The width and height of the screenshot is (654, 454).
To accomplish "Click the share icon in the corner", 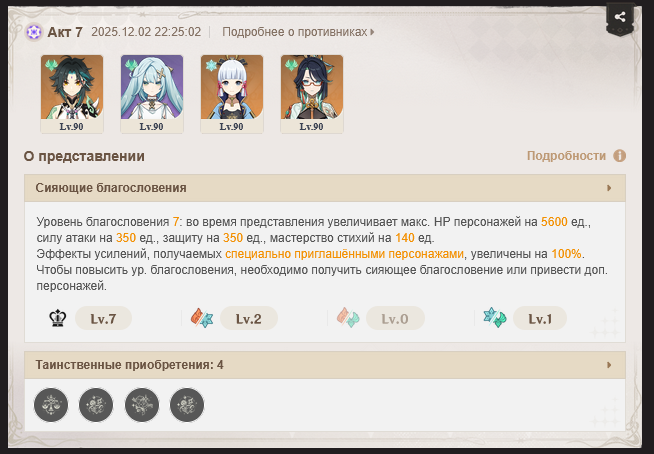I will tap(620, 17).
